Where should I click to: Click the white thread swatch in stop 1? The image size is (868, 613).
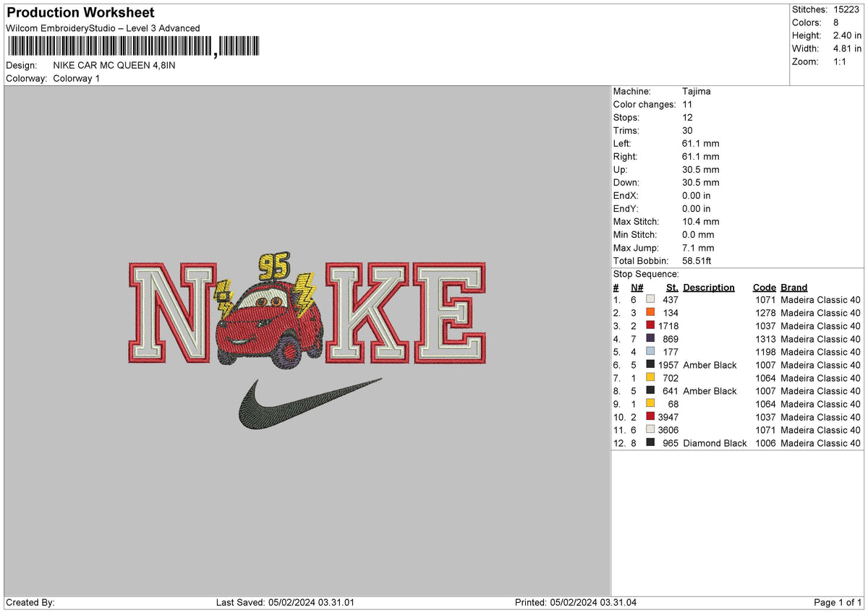click(x=650, y=299)
